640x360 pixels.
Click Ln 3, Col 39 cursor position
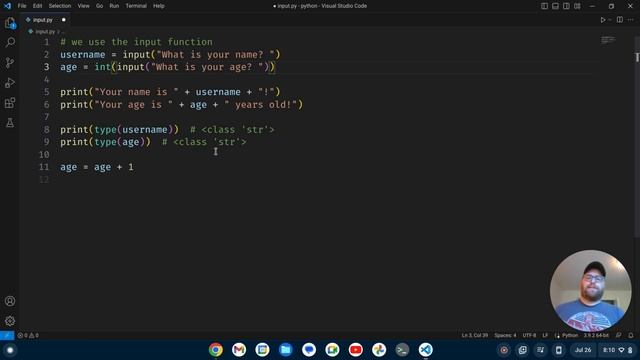click(475, 335)
